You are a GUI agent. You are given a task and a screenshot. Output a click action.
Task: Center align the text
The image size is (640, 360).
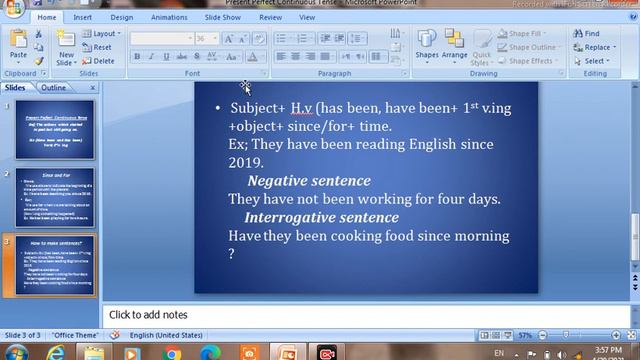point(296,56)
